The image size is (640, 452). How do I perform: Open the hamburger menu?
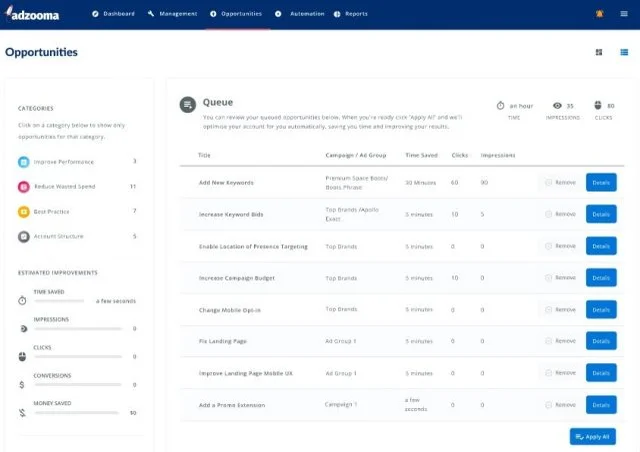(624, 14)
